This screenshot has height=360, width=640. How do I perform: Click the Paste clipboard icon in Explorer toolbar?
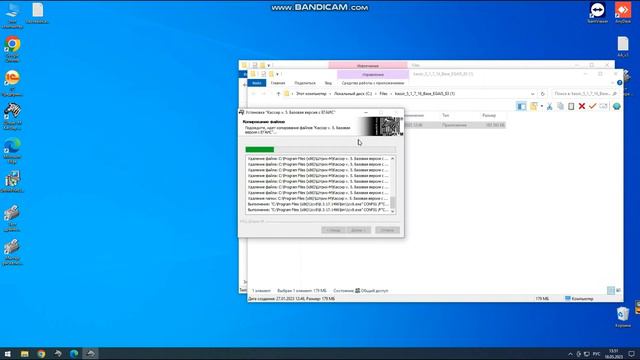click(571, 107)
